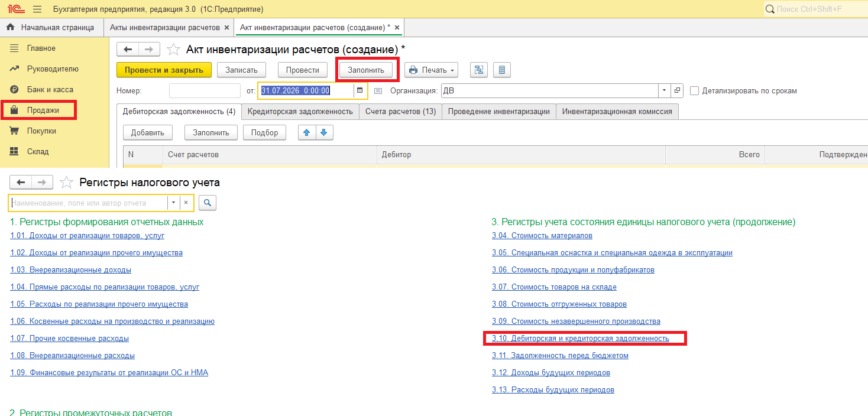Add Регистры налогового учета to favorites with the star
The height and width of the screenshot is (416, 868).
pos(66,183)
